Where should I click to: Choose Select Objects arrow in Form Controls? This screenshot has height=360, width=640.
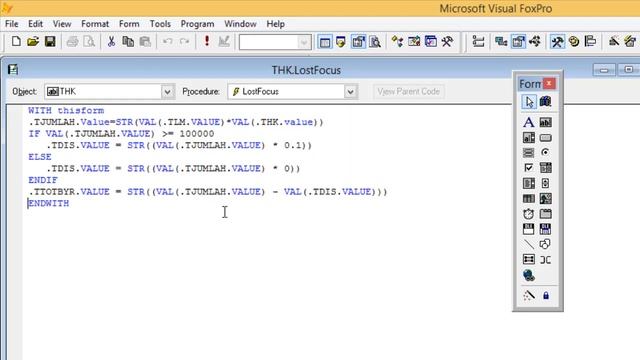tap(529, 102)
